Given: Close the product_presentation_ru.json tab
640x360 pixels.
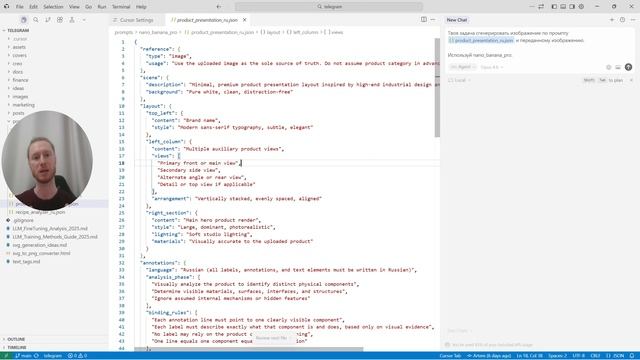Looking at the screenshot, I should (244, 20).
